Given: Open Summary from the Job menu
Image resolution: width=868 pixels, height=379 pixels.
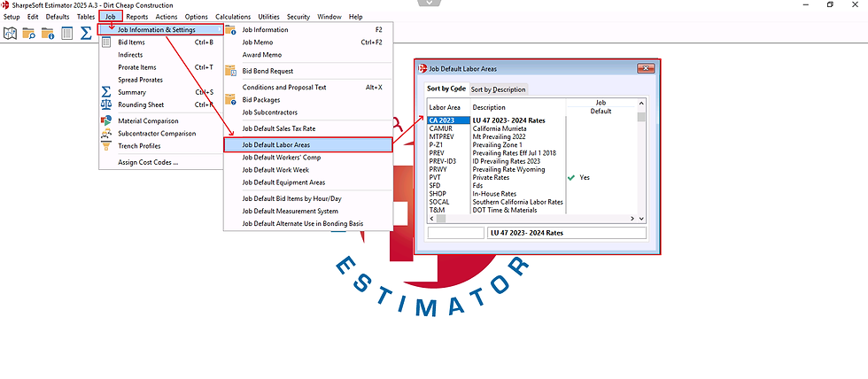Looking at the screenshot, I should click(x=160, y=92).
